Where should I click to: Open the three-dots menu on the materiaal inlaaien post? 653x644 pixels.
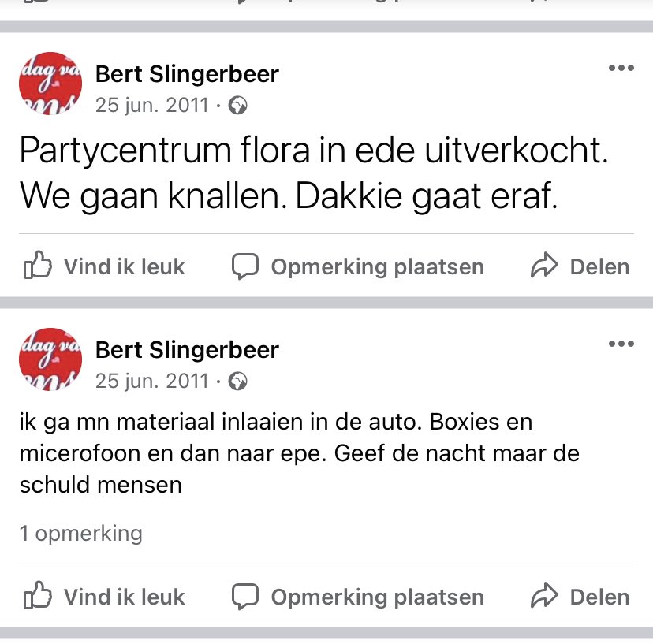[x=621, y=344]
